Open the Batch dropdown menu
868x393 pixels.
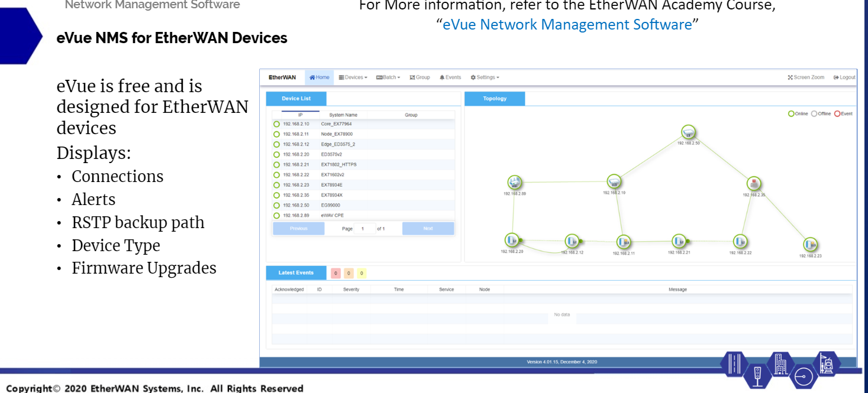pyautogui.click(x=388, y=77)
